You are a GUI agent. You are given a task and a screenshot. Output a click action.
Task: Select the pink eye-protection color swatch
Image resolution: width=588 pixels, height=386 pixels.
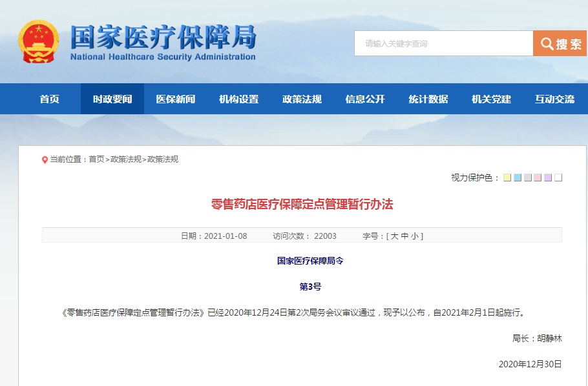click(x=538, y=178)
